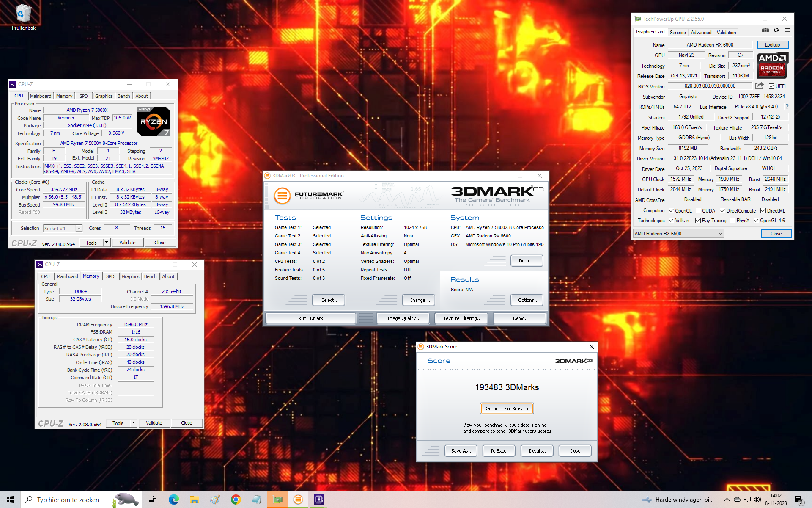Viewport: 812px width, 508px height.
Task: Click AMD Radeon graphics logo in GPU-Z
Action: click(x=772, y=65)
